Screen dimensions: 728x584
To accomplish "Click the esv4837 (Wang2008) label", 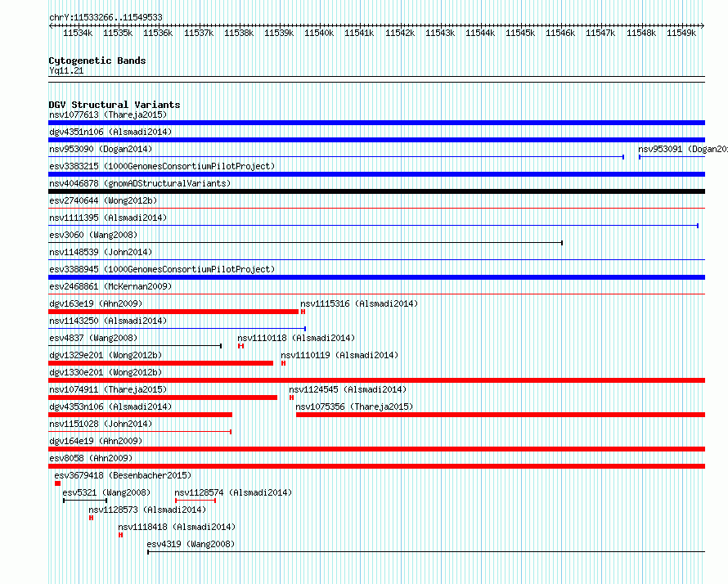I will (x=93, y=338).
